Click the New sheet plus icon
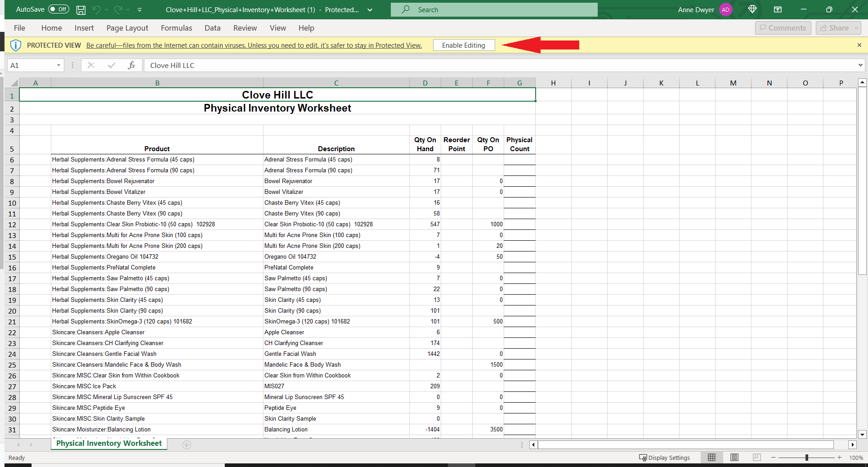The image size is (868, 467). (187, 445)
